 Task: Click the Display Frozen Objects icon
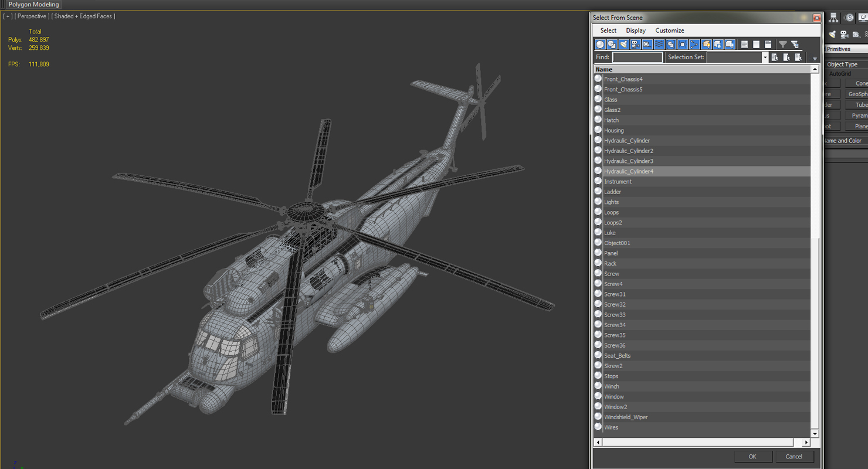click(x=718, y=45)
